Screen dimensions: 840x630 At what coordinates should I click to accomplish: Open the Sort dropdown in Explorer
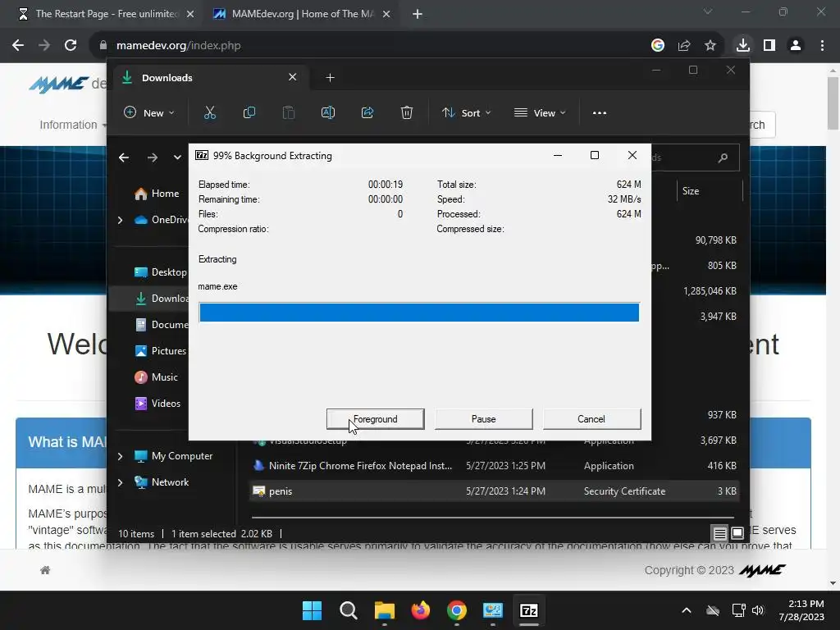click(466, 113)
